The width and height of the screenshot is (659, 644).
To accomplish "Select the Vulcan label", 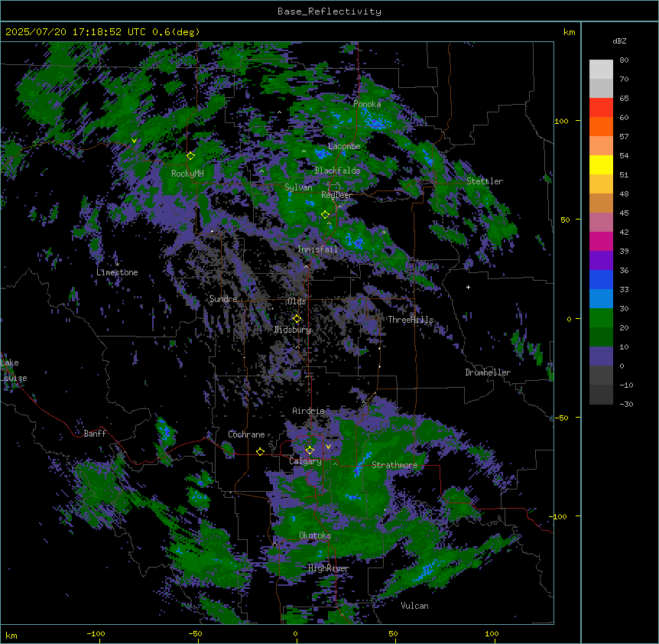I will [x=414, y=606].
